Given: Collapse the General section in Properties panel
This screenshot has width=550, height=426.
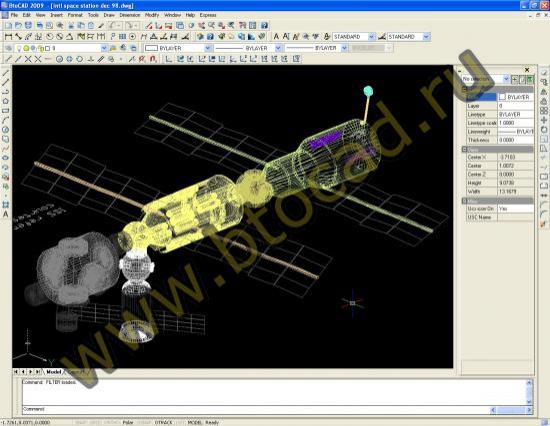Looking at the screenshot, I should 464,89.
